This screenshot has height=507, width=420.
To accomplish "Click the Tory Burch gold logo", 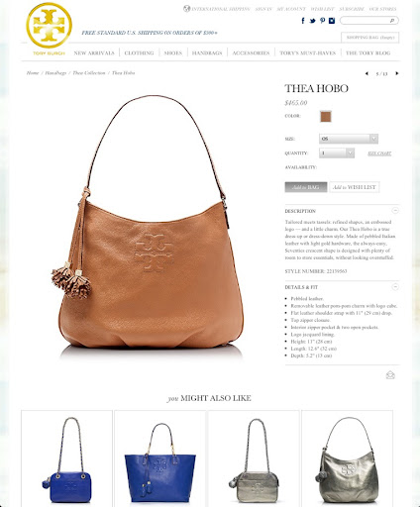I will pyautogui.click(x=49, y=26).
